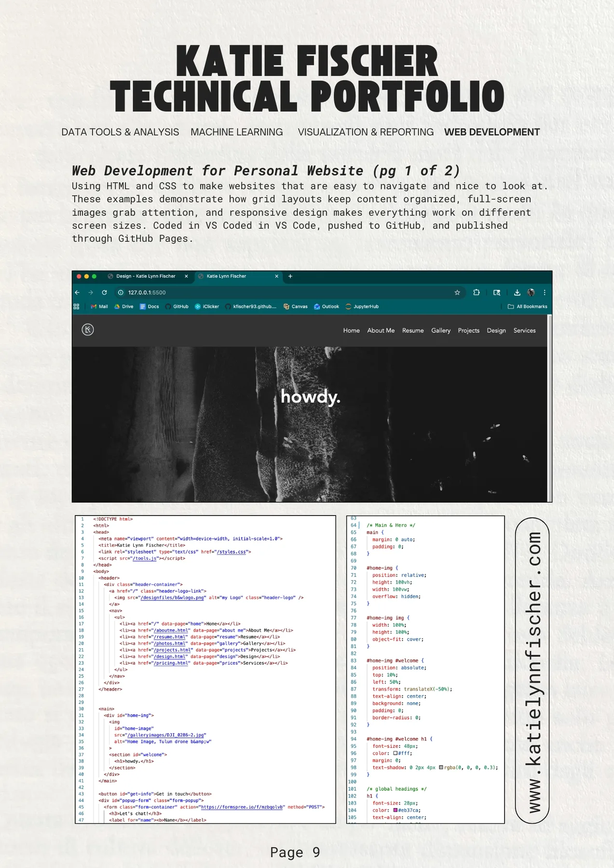Click the /design.html link in code
The height and width of the screenshot is (868, 614).
pyautogui.click(x=169, y=656)
